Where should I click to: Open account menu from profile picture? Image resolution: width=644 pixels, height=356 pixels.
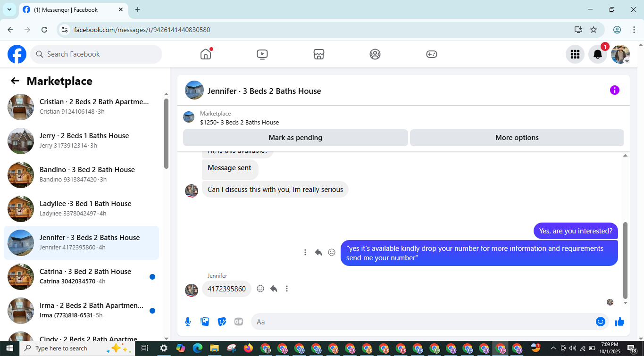620,54
